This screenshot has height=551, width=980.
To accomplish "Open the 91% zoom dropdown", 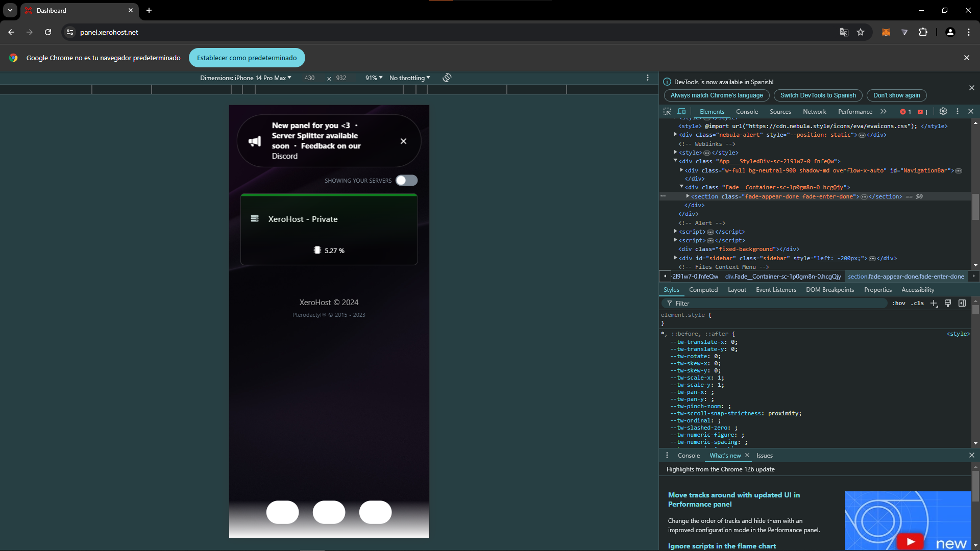I will [374, 78].
